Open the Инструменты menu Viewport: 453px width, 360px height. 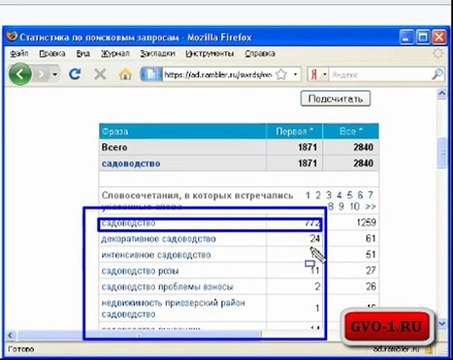(210, 53)
